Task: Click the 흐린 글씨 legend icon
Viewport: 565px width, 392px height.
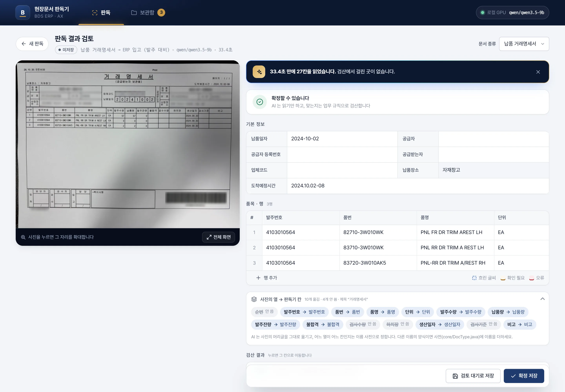Action: tap(474, 278)
